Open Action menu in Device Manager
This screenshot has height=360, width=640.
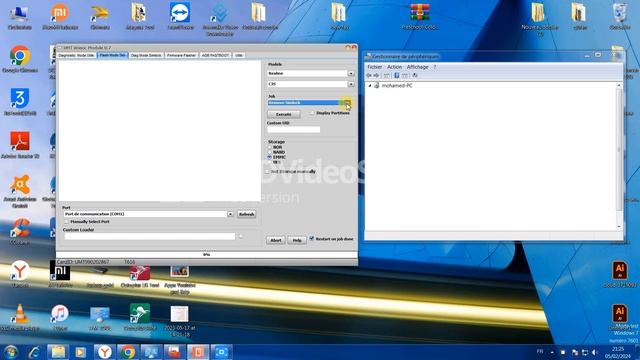point(394,67)
